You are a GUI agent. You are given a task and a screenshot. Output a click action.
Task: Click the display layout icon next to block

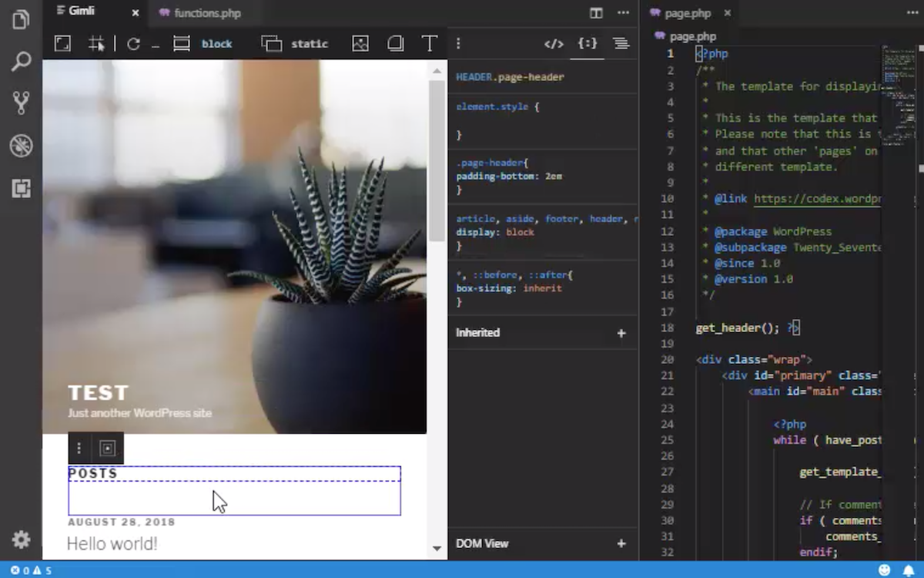(x=182, y=44)
